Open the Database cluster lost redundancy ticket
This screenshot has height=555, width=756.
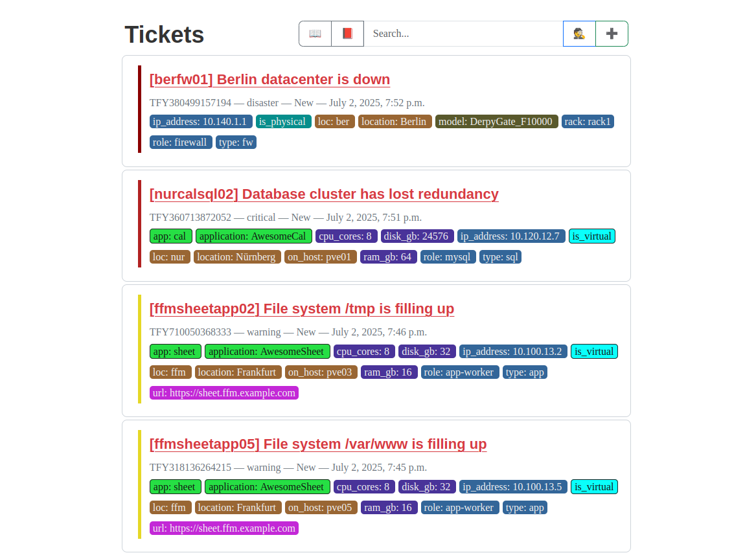coord(324,194)
